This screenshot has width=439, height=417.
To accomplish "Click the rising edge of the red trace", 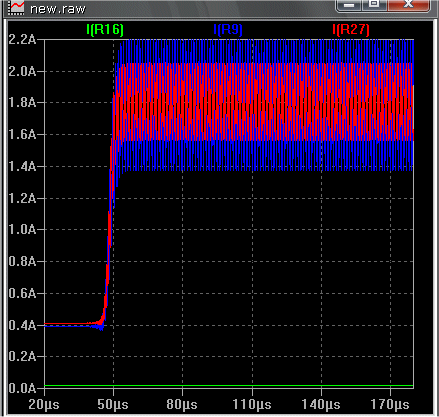I will coord(109,233).
